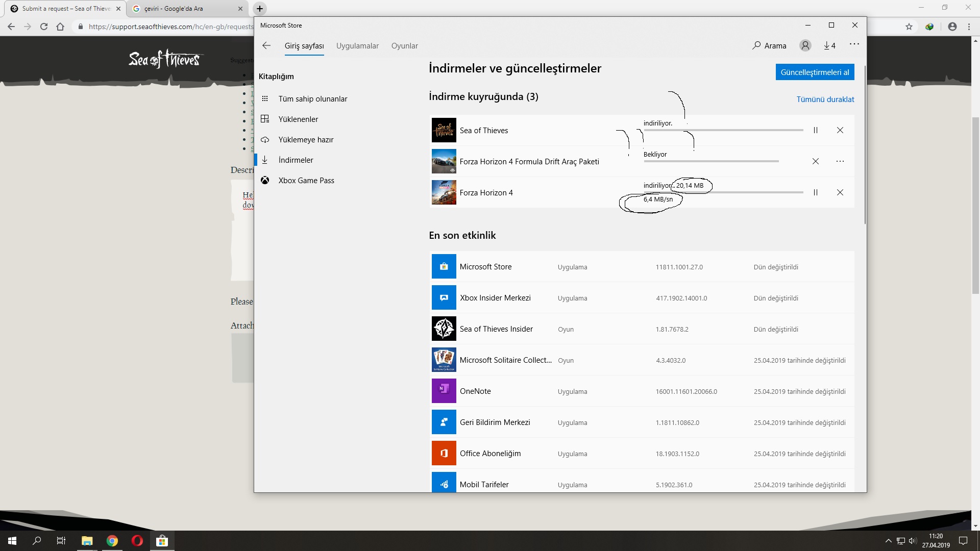Open File Explorer from the taskbar
Image resolution: width=980 pixels, height=551 pixels.
tap(87, 541)
